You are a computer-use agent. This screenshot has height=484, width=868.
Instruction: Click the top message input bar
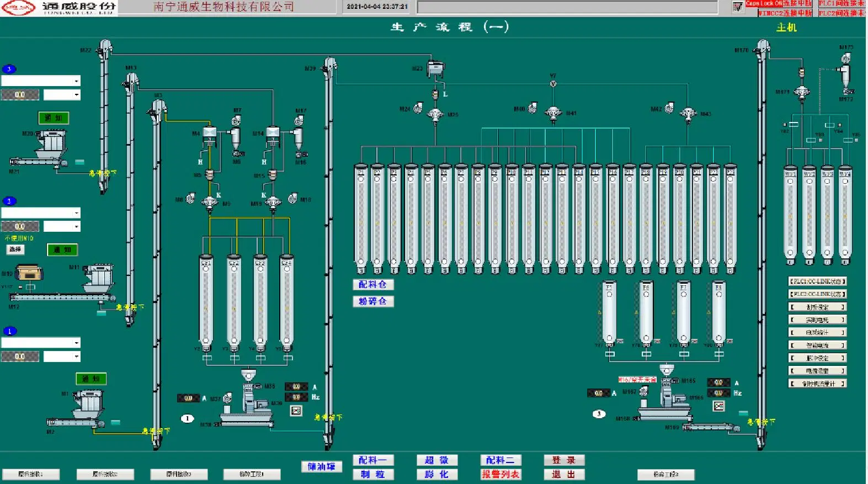point(567,7)
